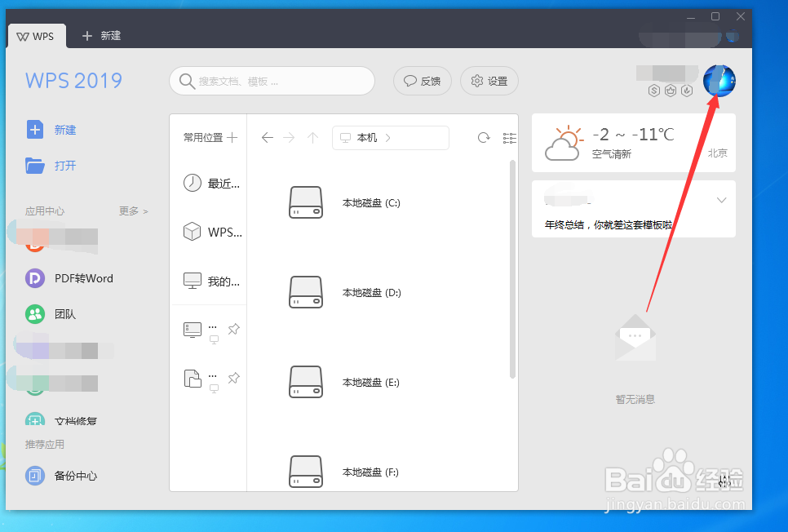788x532 pixels.
Task: Switch to the WPS home tab
Action: 36,36
